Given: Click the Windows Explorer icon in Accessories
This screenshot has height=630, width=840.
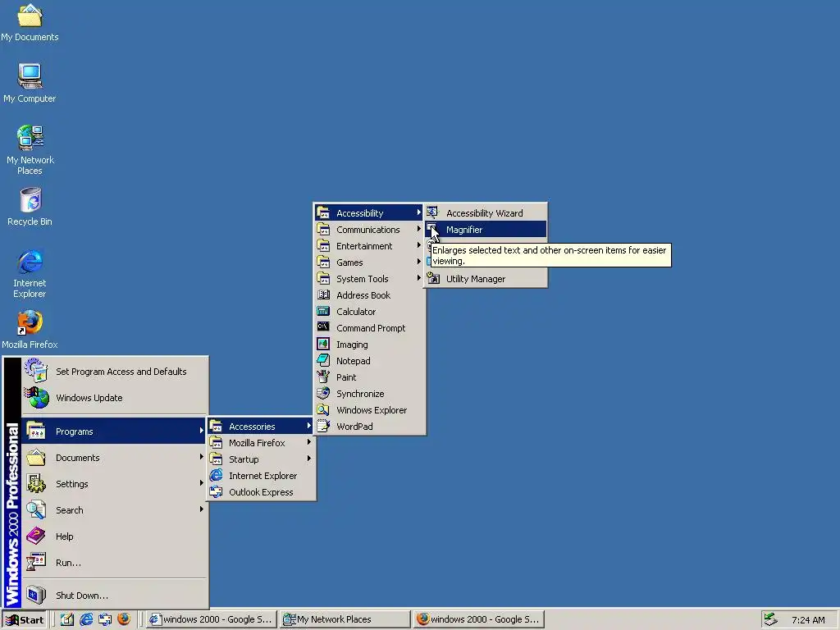Looking at the screenshot, I should coord(323,410).
